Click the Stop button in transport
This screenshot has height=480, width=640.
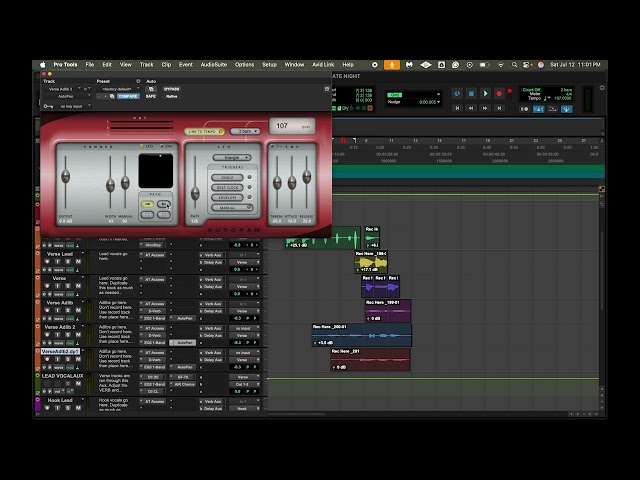pyautogui.click(x=471, y=93)
